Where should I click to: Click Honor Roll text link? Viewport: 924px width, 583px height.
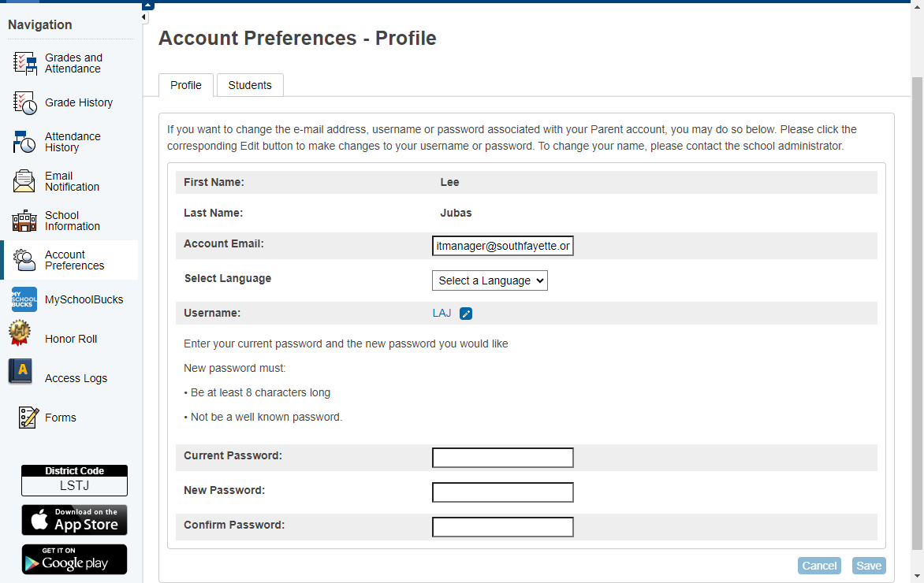(71, 340)
